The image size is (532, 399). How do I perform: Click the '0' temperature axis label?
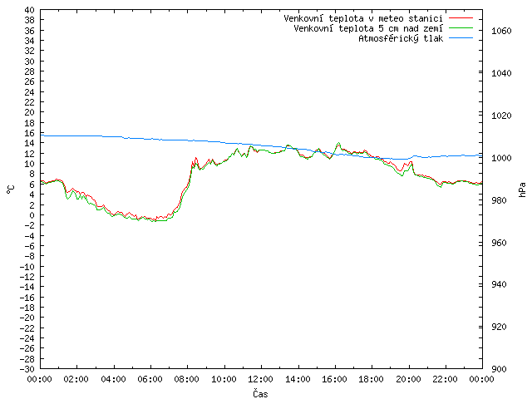32,215
